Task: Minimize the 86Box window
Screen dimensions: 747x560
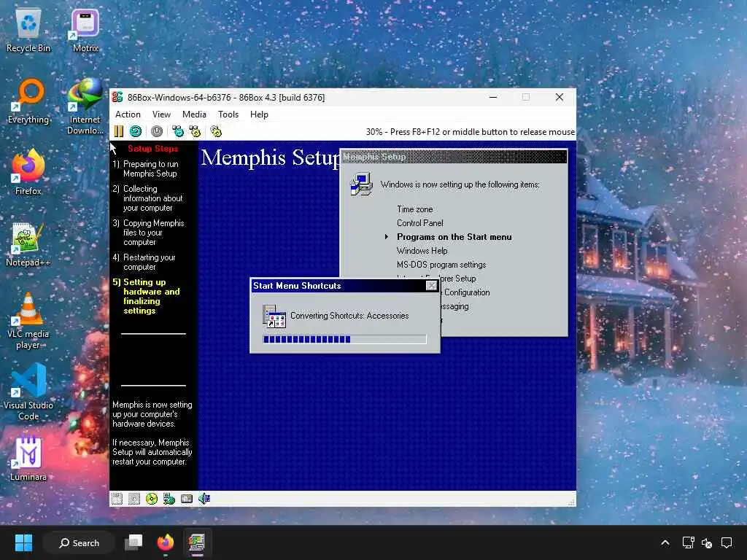Action: click(494, 97)
